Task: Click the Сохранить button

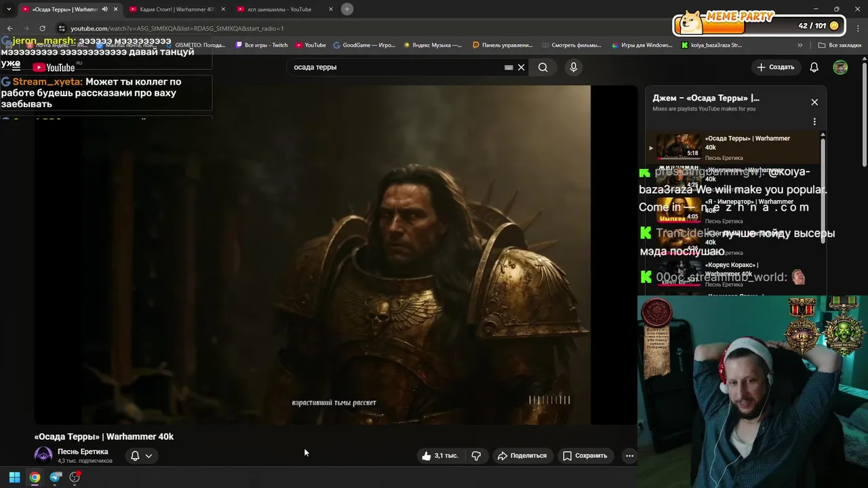Action: 585,455
